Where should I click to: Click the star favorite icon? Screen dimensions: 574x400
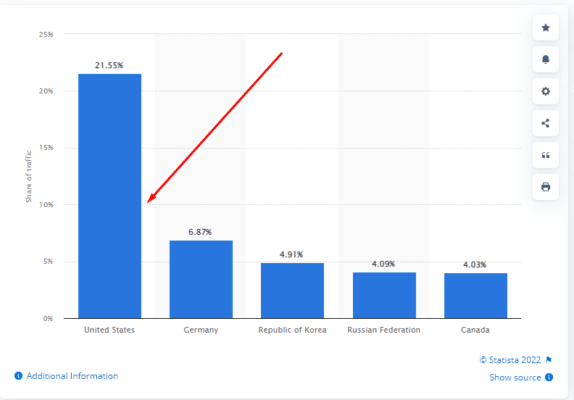tap(545, 28)
